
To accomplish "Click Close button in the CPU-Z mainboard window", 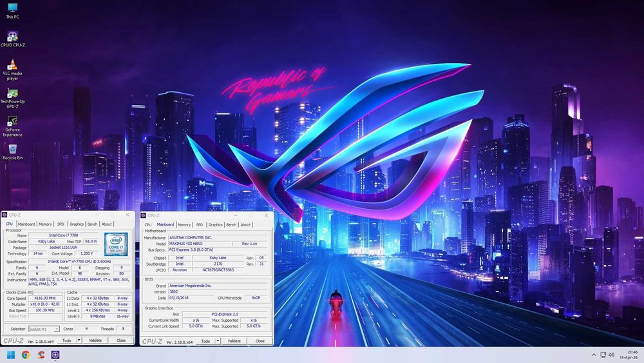I will (x=260, y=341).
